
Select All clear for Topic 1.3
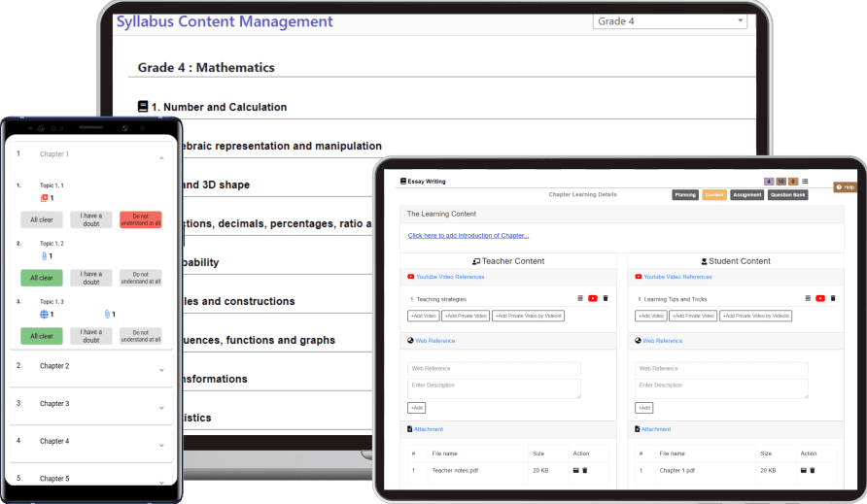[42, 335]
